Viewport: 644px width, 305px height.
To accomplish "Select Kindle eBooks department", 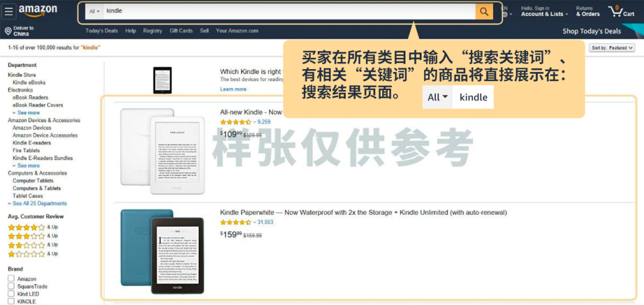I will tap(29, 83).
